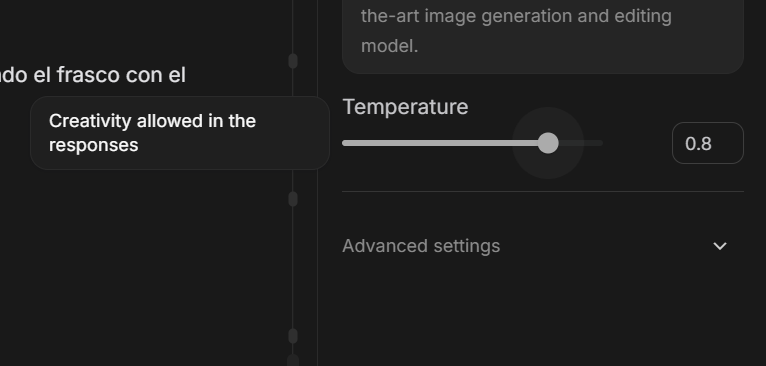The image size is (766, 366).
Task: Select the third message marker on the conversation rail
Action: [x=293, y=336]
